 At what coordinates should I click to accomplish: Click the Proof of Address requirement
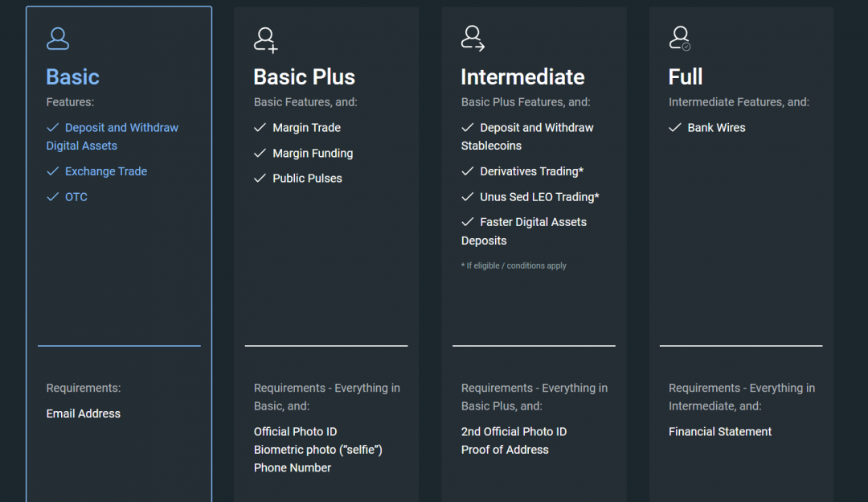tap(505, 450)
